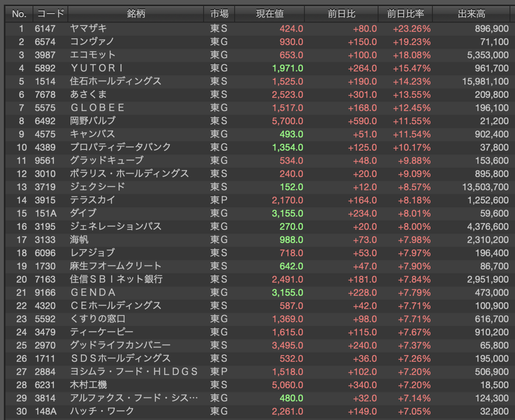Click the 岡野バルブ stock name
515x420 pixels.
[x=93, y=121]
